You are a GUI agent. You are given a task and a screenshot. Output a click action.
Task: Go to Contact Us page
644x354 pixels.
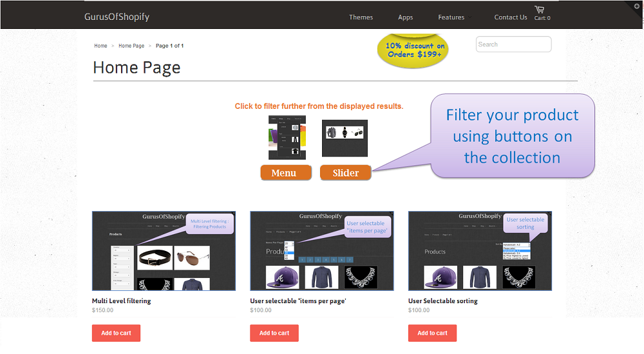pos(510,17)
